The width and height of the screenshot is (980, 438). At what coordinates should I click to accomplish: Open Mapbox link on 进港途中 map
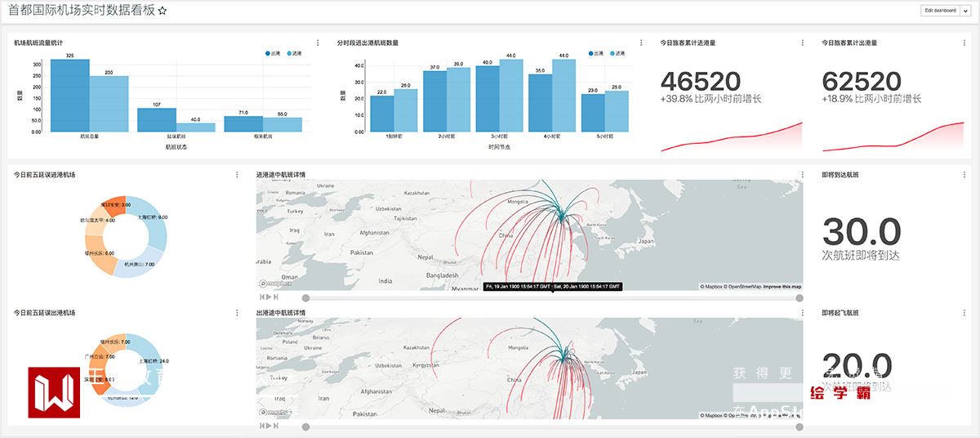pyautogui.click(x=713, y=287)
